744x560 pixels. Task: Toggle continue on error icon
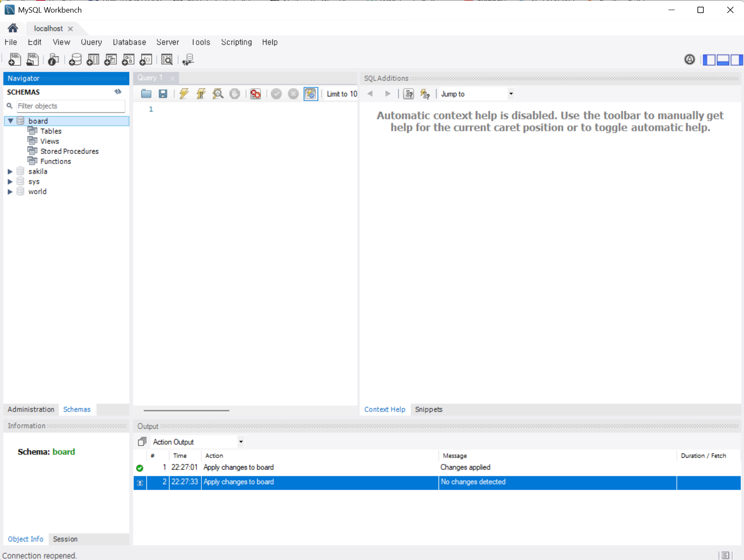[x=256, y=94]
